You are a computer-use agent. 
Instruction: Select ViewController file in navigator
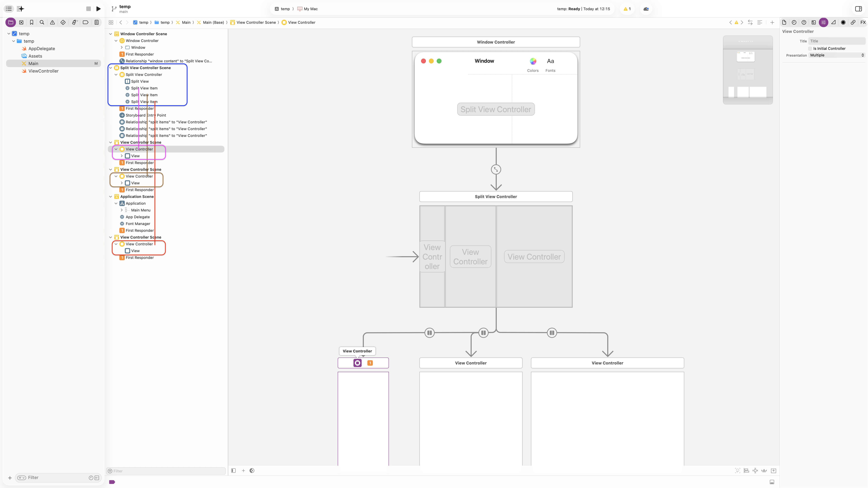[x=43, y=71]
